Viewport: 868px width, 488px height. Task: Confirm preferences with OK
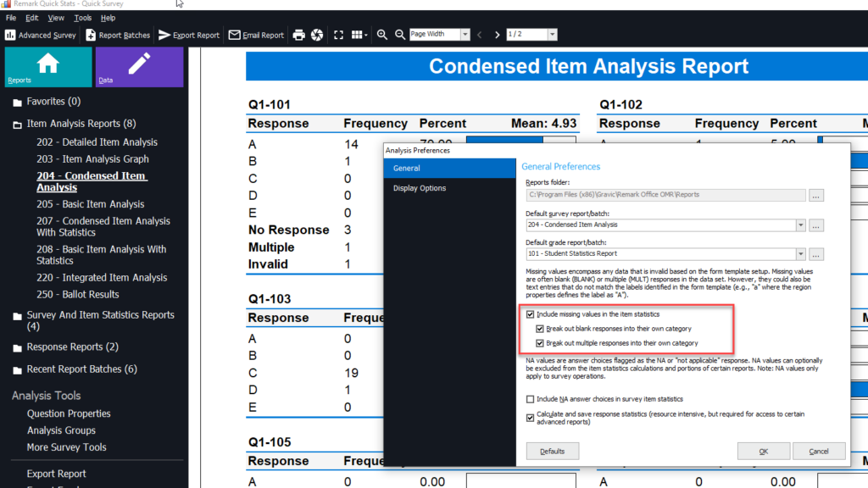(x=764, y=451)
